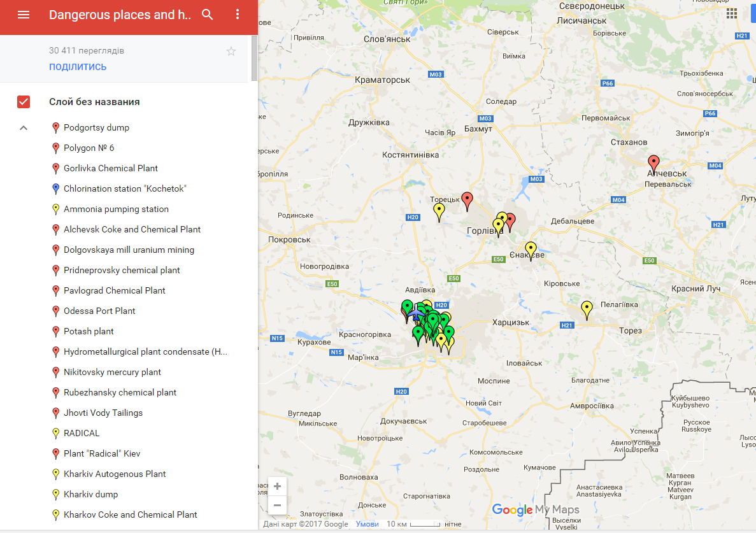Viewport: 756px width, 533px height.
Task: Select Nikitovsky mercury plant entry
Action: click(x=112, y=372)
